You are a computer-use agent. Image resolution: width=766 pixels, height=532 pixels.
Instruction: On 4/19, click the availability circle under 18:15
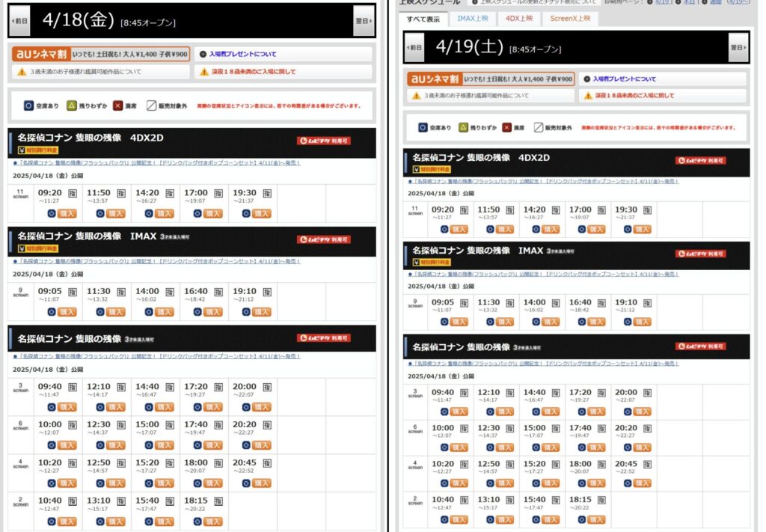[582, 520]
